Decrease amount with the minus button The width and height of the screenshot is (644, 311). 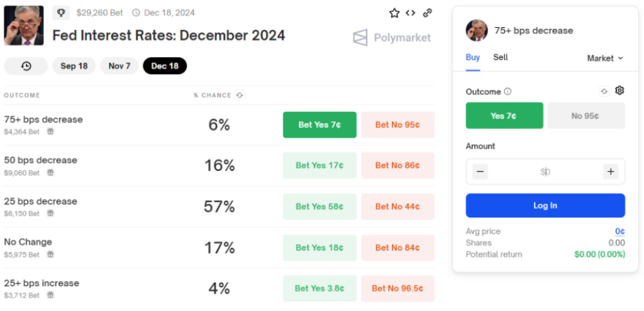(x=480, y=172)
